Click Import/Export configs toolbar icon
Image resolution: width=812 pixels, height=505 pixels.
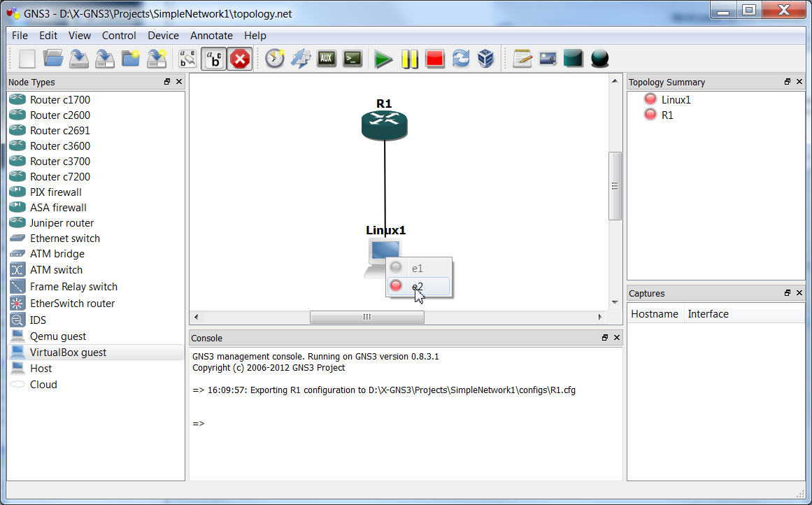pos(157,59)
